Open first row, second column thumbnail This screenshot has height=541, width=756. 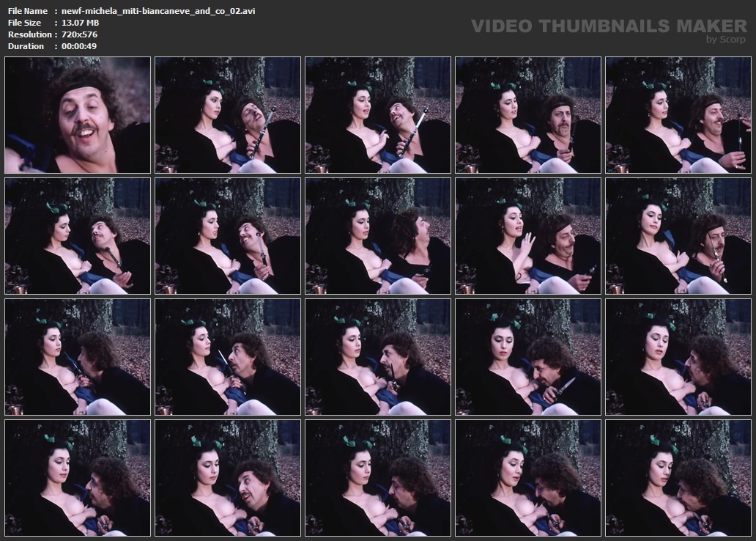pos(228,115)
